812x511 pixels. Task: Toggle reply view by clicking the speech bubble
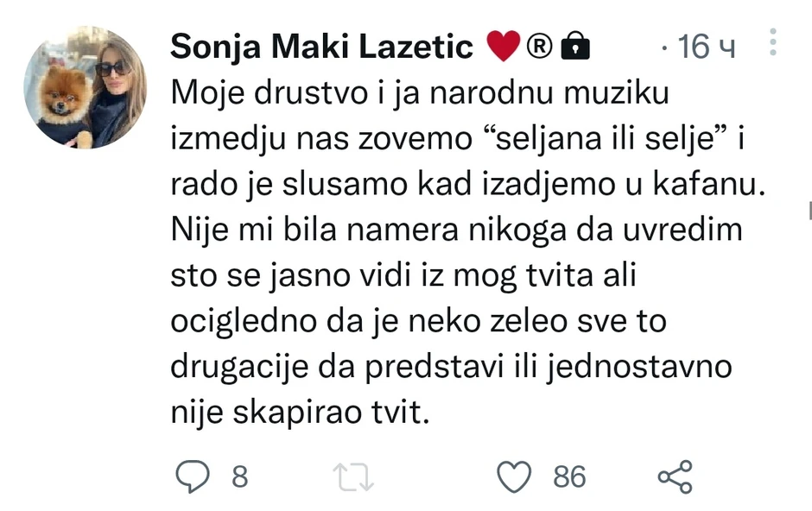[192, 476]
